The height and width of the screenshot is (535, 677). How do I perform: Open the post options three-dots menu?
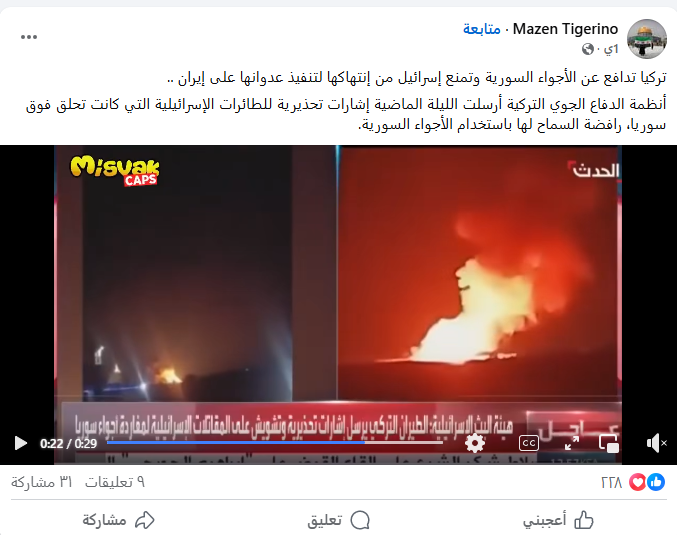pyautogui.click(x=29, y=37)
